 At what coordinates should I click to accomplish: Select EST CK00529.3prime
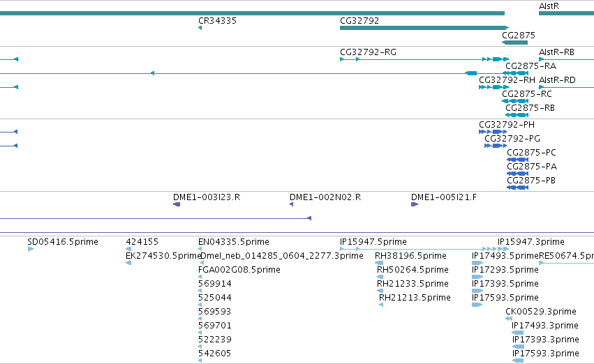point(540,312)
